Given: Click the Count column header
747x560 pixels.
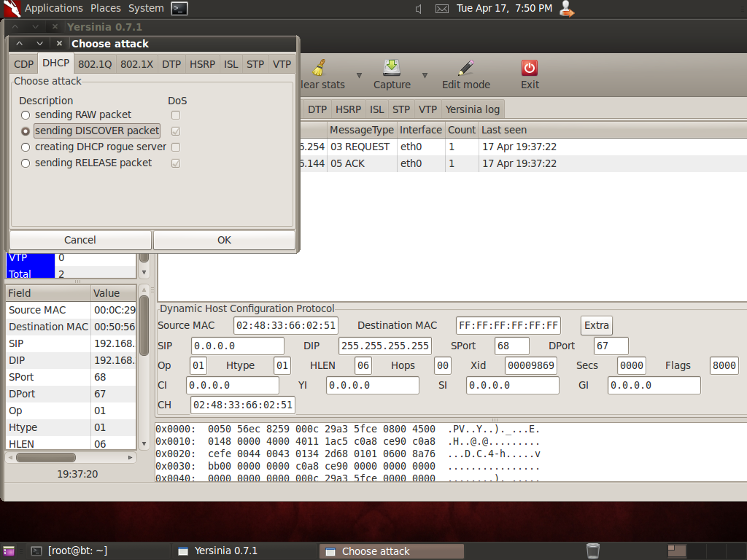Looking at the screenshot, I should [x=461, y=130].
